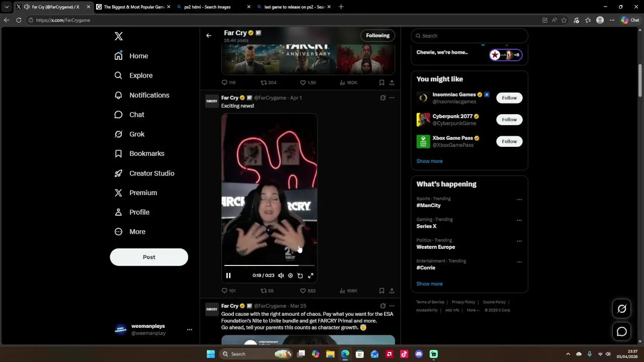Open a new browser tab

[x=341, y=7]
